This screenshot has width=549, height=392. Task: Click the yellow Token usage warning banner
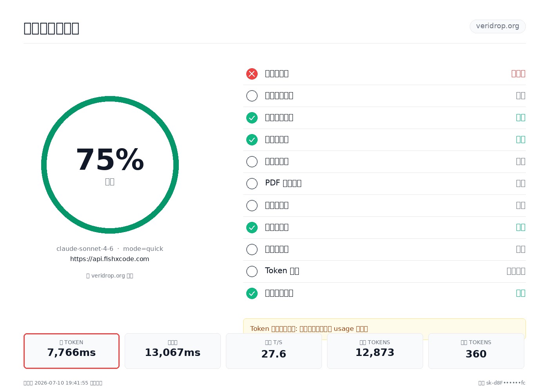[384, 328]
